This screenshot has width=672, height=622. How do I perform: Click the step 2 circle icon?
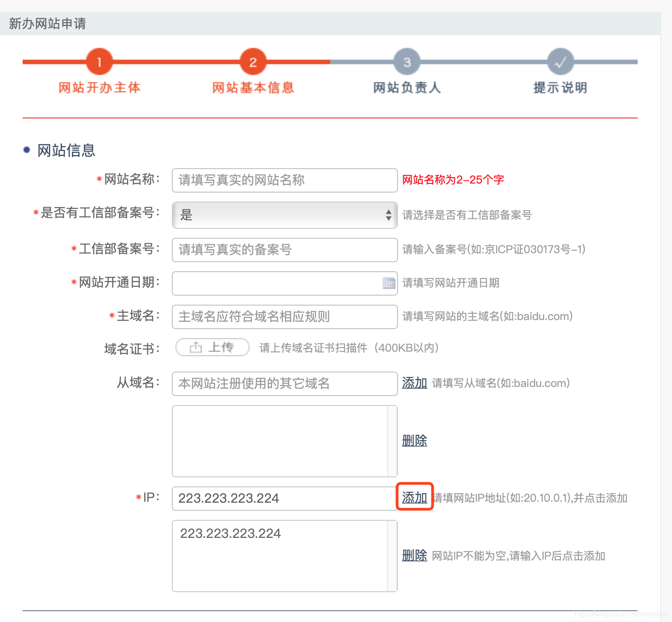tap(253, 62)
